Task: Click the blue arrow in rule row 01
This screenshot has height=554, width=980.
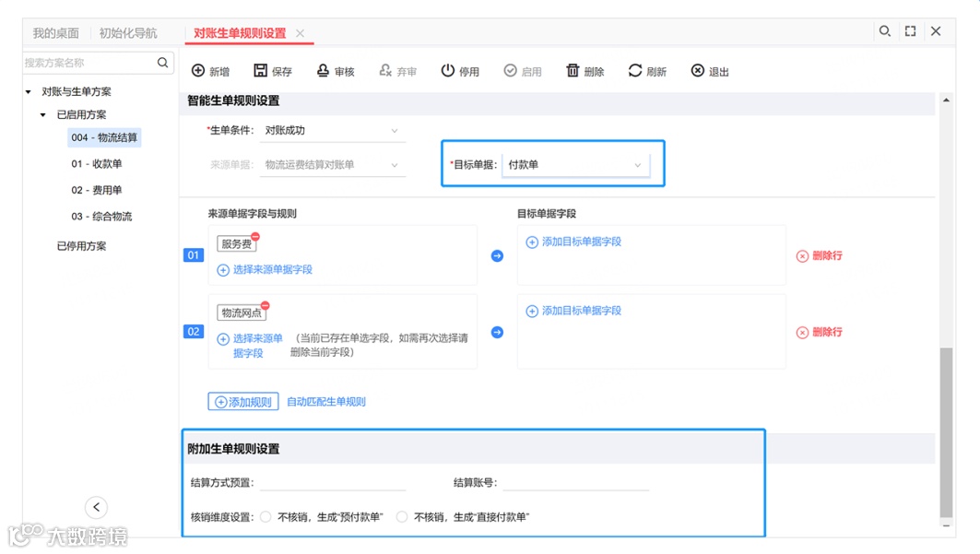Action: 497,256
